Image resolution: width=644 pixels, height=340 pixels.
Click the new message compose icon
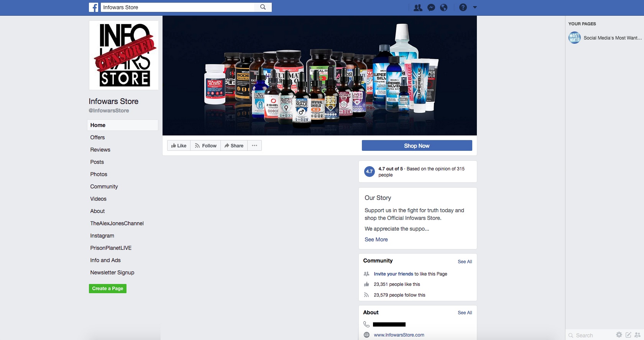click(628, 335)
